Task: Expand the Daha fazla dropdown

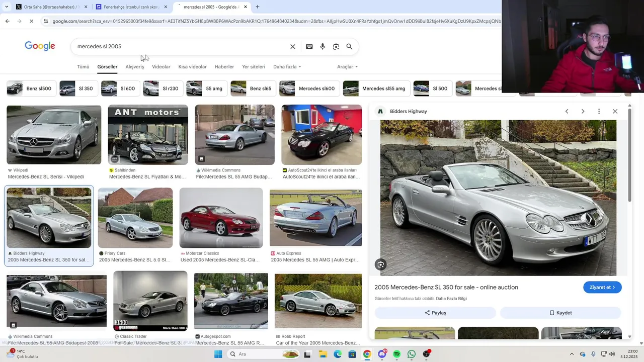Action: 287,66
